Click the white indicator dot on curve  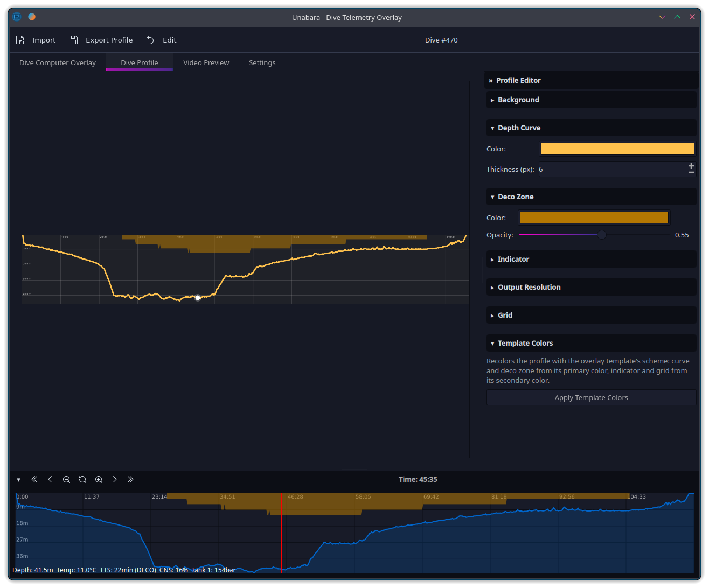click(x=198, y=298)
